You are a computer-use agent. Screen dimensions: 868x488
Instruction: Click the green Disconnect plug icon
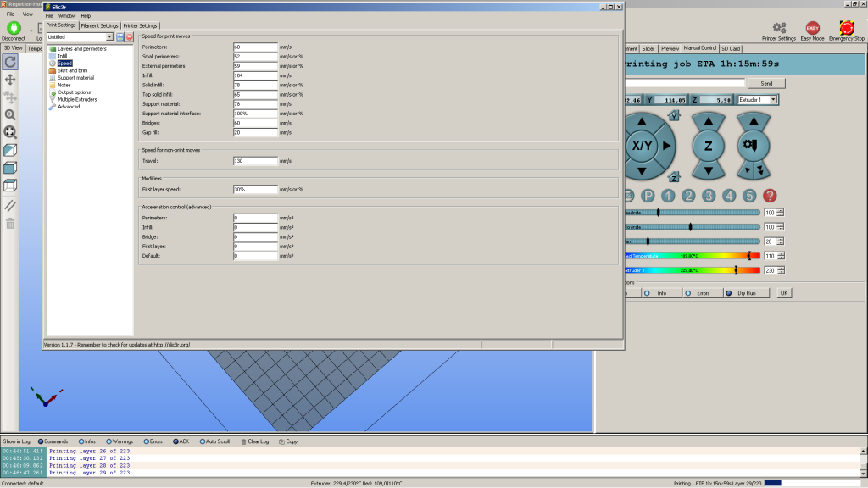[x=14, y=28]
